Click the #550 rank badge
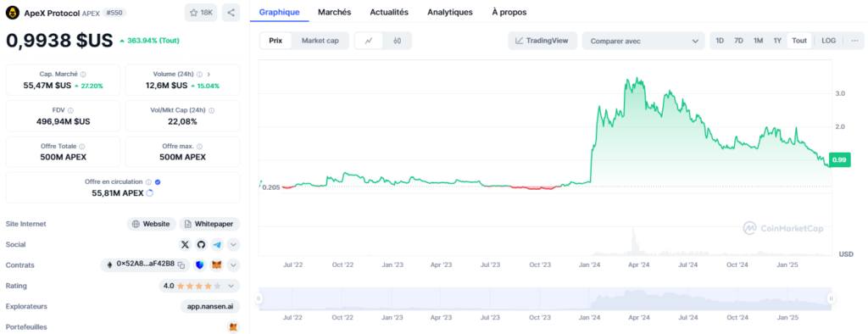868x334 pixels. point(114,13)
